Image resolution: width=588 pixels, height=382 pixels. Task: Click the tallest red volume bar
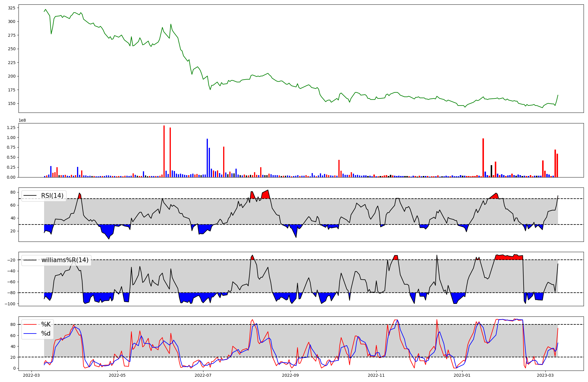coord(164,151)
